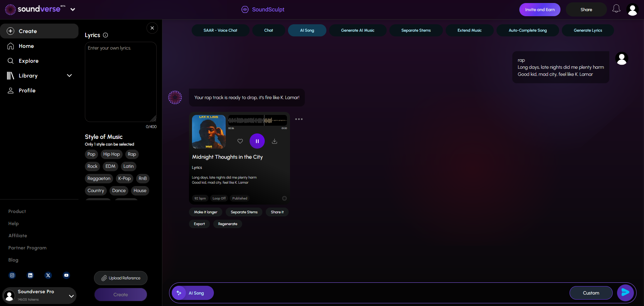Click the LATE K LIGHTS album cover thumbnail
The height and width of the screenshot is (306, 644).
209,132
